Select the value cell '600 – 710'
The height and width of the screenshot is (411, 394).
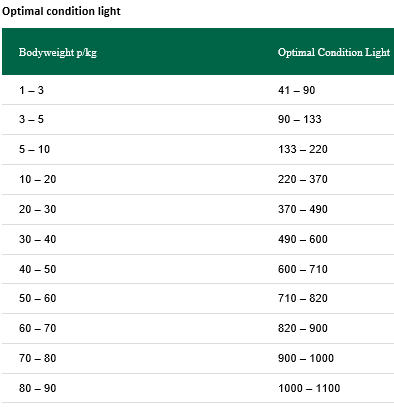coord(303,269)
